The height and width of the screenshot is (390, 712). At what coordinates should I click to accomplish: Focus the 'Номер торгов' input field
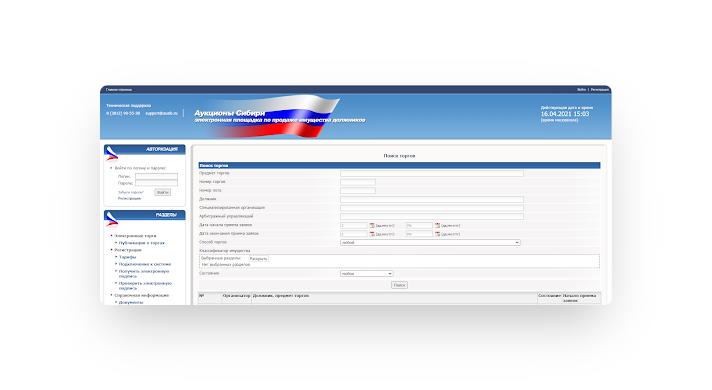pyautogui.click(x=358, y=182)
